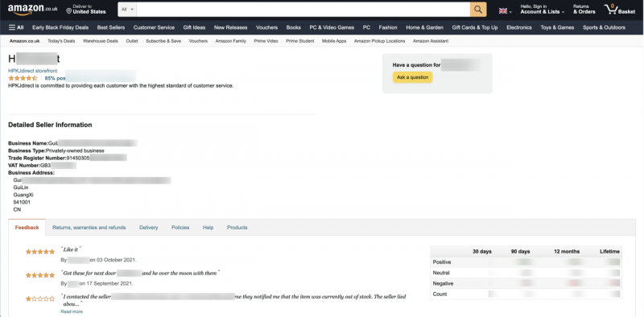Click the Returns & Orders link
This screenshot has width=644, height=317.
point(584,10)
